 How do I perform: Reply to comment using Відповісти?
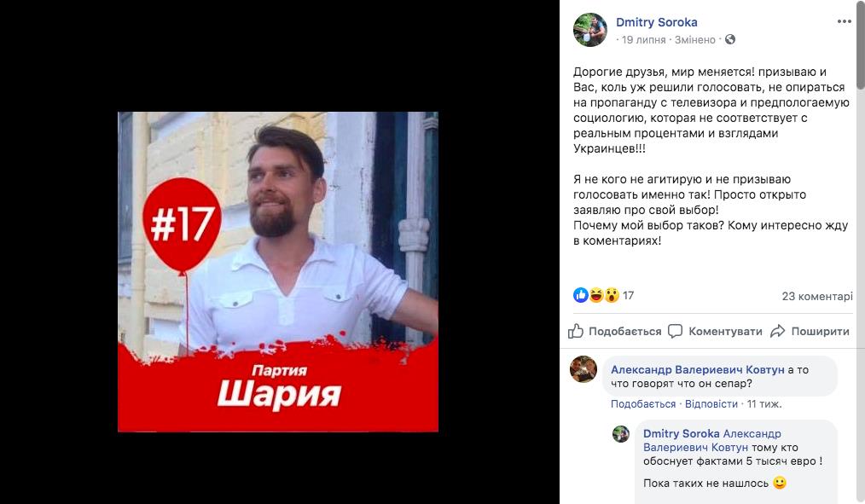[711, 404]
